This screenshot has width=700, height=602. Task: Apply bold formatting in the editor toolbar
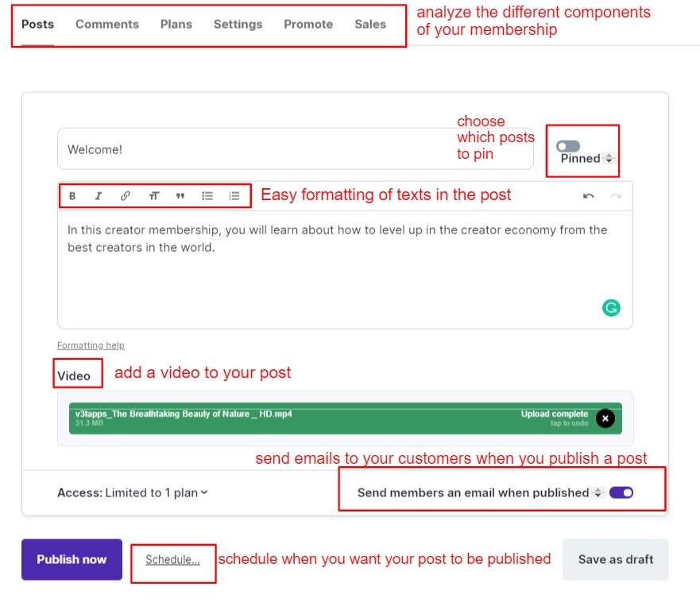tap(72, 196)
